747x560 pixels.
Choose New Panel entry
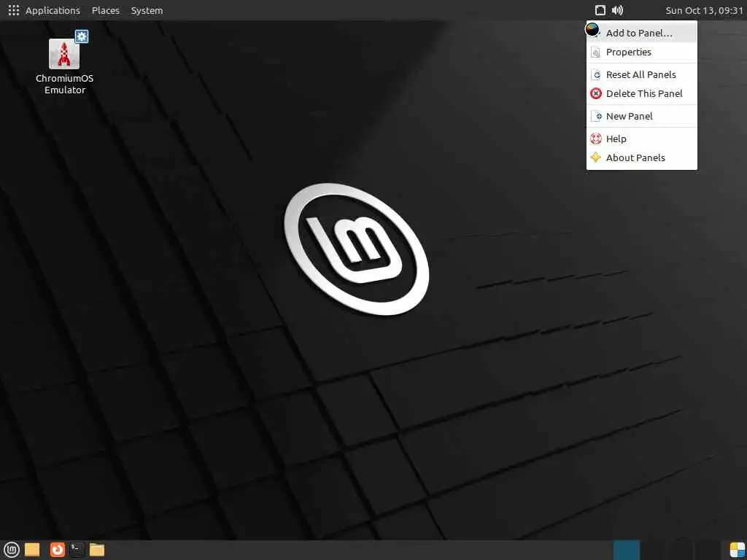click(x=642, y=116)
